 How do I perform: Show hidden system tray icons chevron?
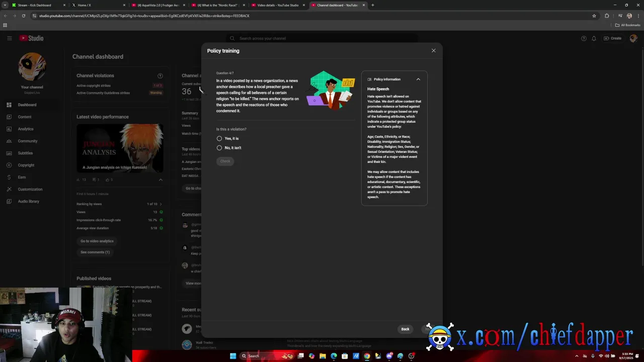click(x=577, y=356)
